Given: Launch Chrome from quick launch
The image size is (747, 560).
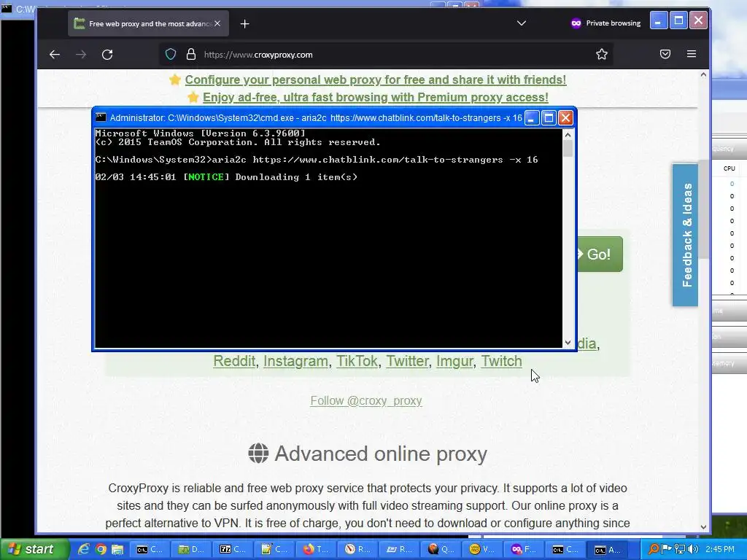Looking at the screenshot, I should coord(101,549).
